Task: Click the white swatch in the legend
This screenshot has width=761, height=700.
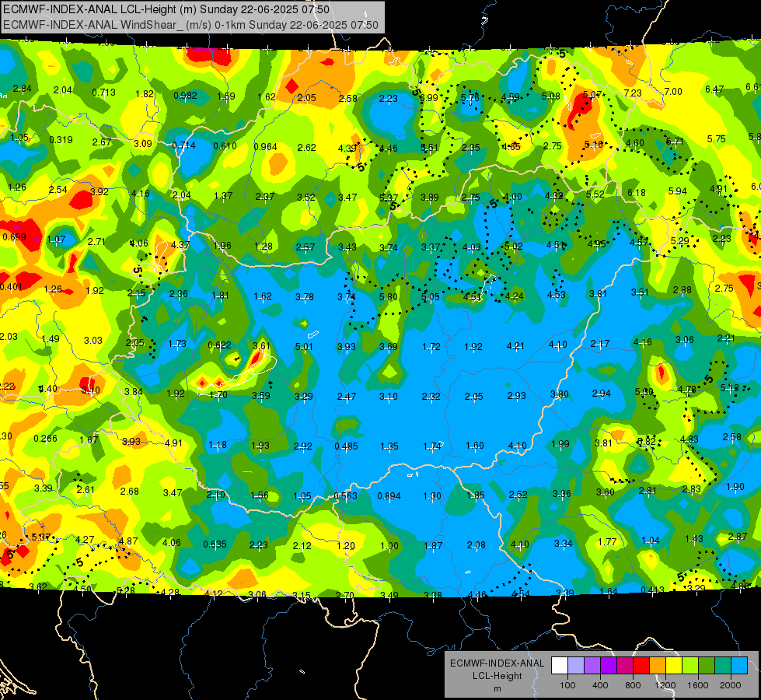Action: point(560,665)
